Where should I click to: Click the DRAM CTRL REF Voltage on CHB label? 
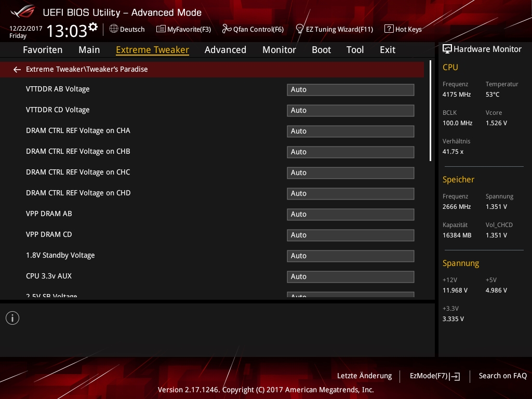[78, 151]
